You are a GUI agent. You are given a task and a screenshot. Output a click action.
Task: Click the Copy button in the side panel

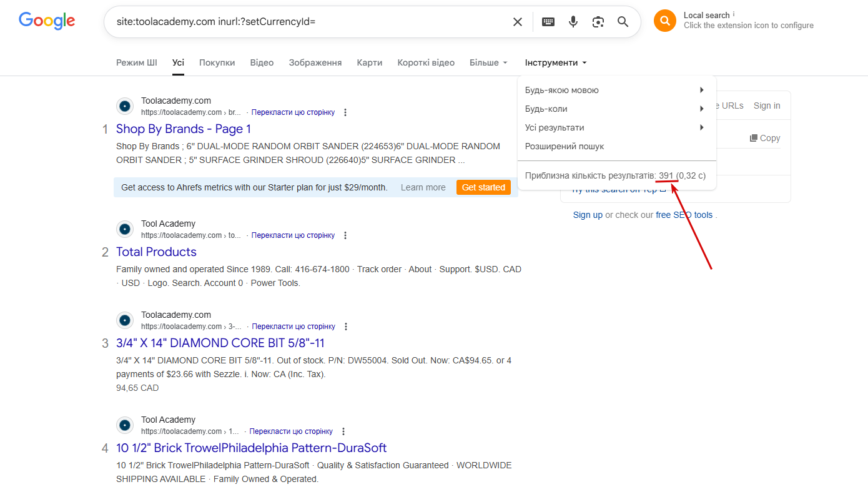tap(765, 138)
